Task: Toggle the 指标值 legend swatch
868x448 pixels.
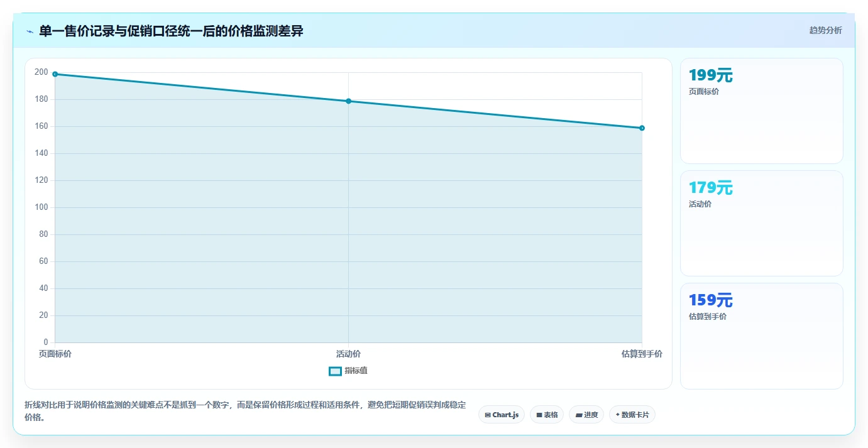Action: (335, 371)
